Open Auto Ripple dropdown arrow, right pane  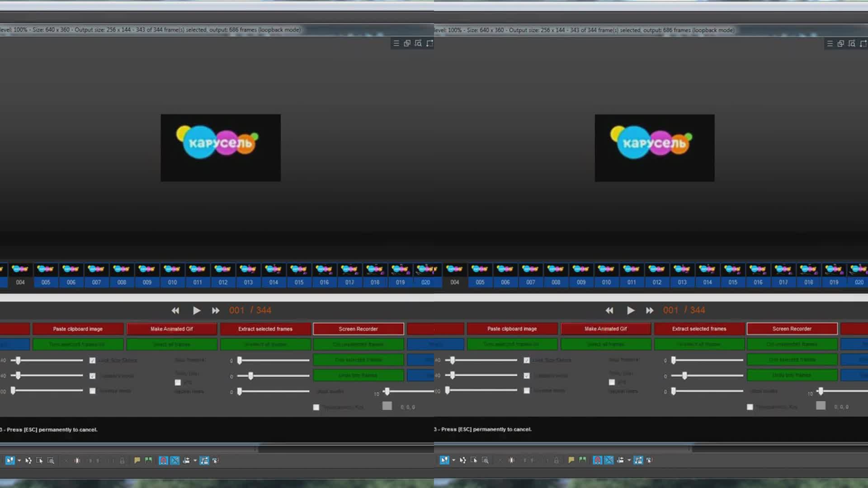(629, 460)
